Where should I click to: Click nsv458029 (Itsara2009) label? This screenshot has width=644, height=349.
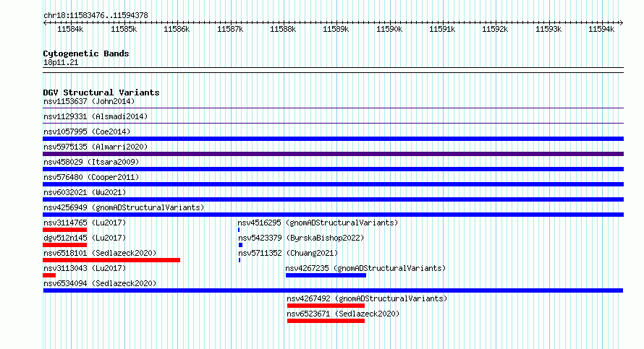pos(91,162)
